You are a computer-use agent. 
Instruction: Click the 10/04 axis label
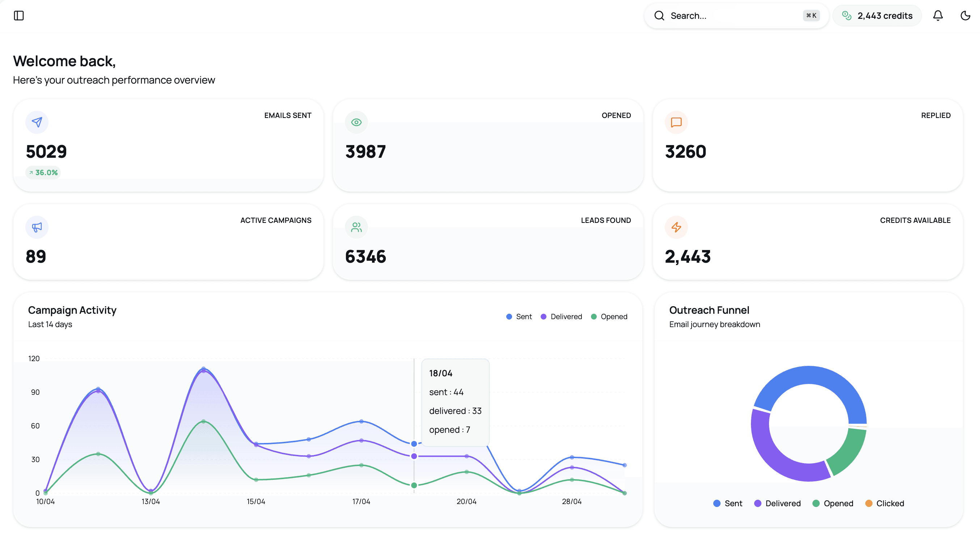tap(45, 501)
